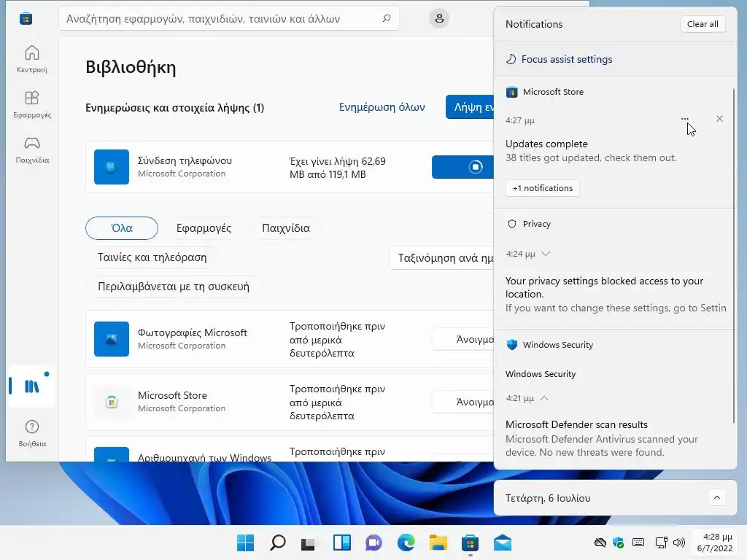This screenshot has width=747, height=560.
Task: Launch Microsoft Edge from taskbar
Action: click(406, 542)
